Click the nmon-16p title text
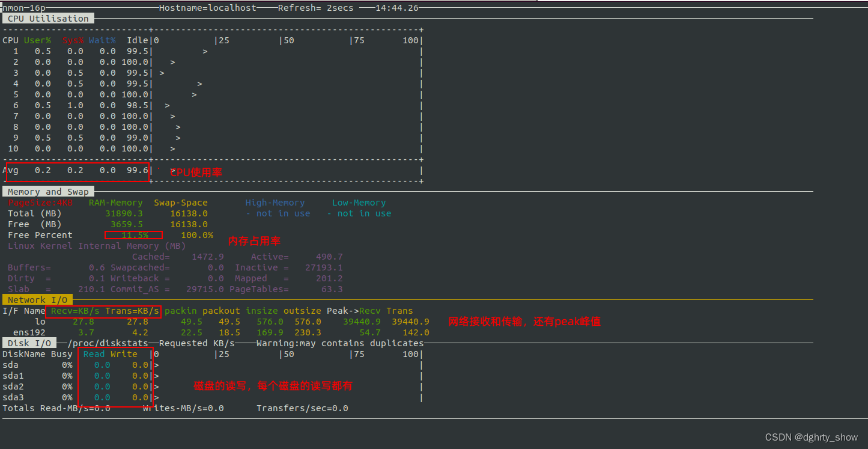 (23, 8)
